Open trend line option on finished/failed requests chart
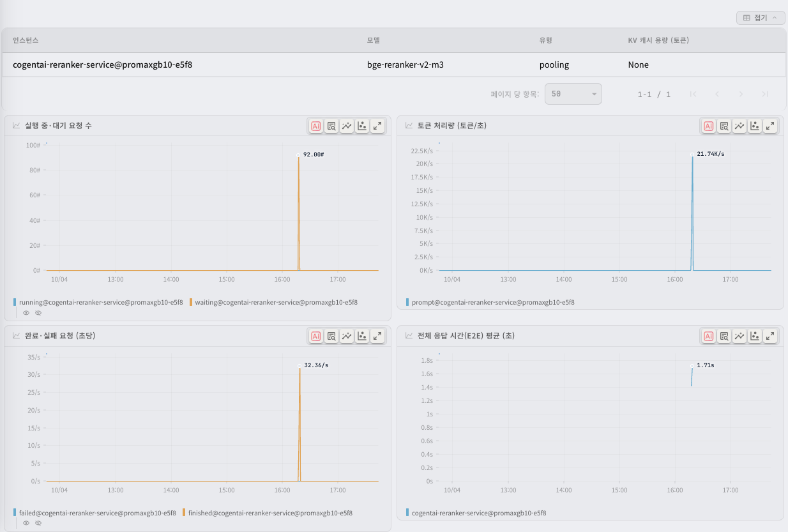The image size is (788, 532). [347, 336]
